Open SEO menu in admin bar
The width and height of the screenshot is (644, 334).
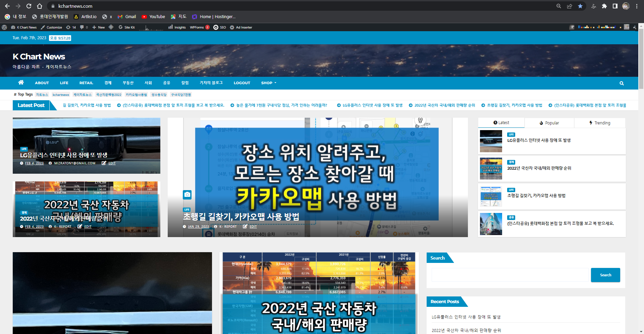point(220,27)
